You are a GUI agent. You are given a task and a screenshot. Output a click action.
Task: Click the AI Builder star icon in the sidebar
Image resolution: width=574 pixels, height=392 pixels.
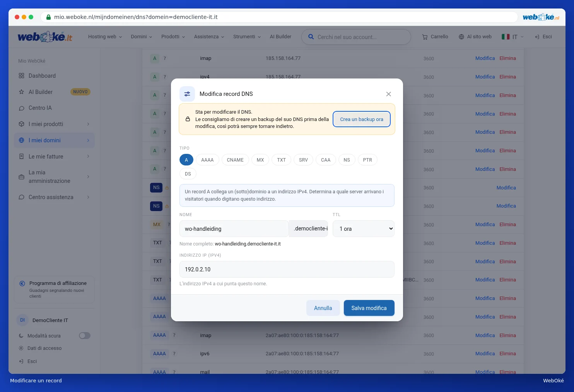(x=22, y=92)
